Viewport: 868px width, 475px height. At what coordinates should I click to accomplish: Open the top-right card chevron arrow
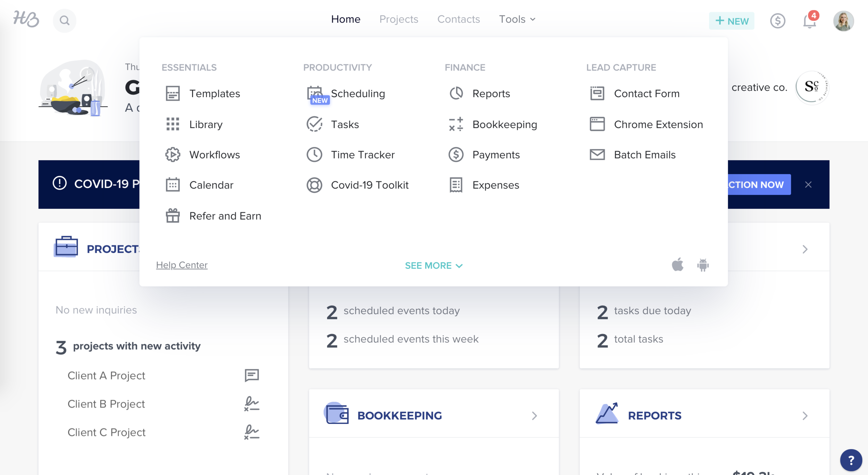pos(805,249)
